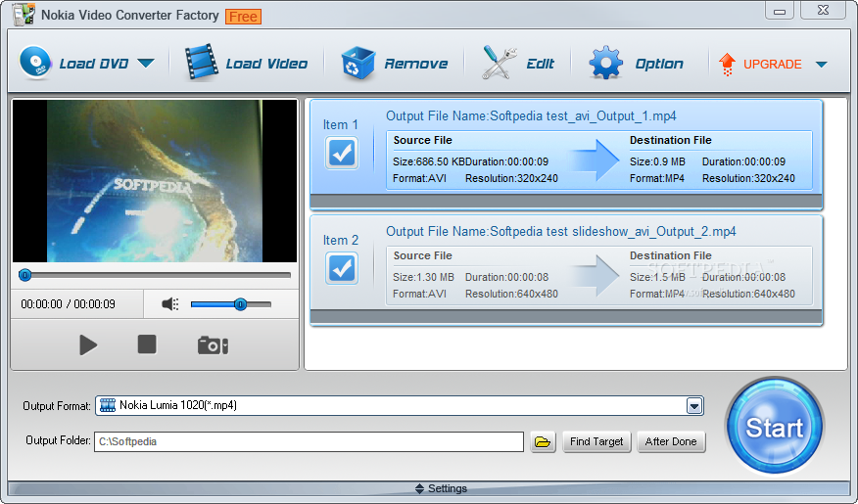Mute audio via the speaker icon

point(170,304)
